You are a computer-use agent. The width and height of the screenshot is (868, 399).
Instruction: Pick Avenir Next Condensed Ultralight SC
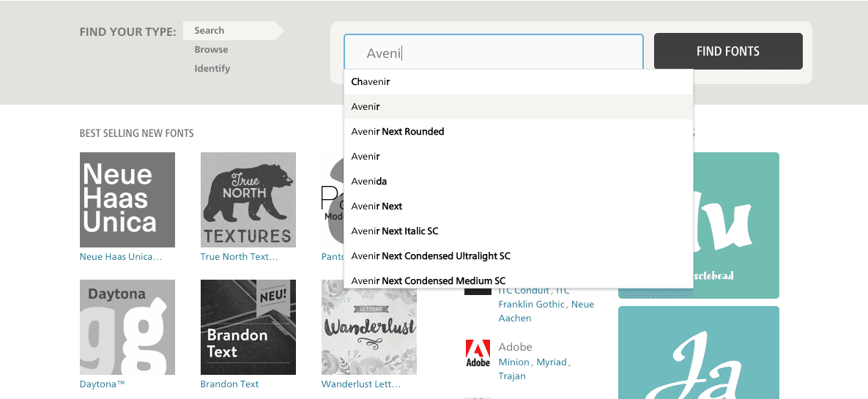tap(518, 256)
